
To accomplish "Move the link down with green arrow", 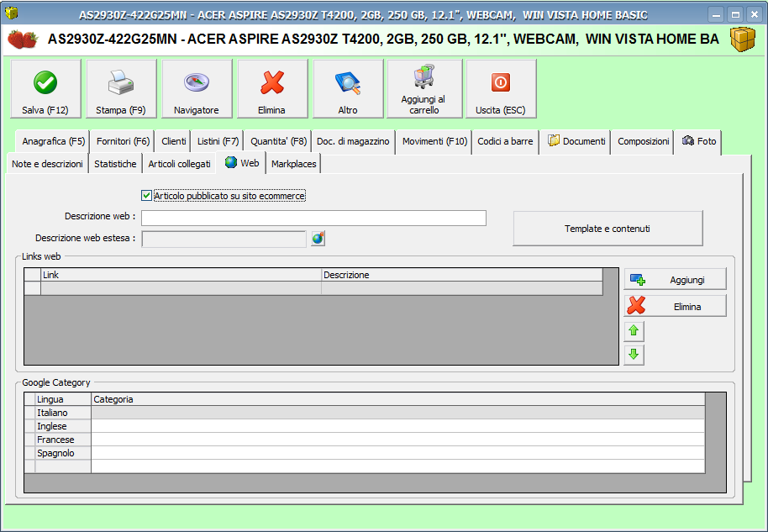I will coord(634,355).
